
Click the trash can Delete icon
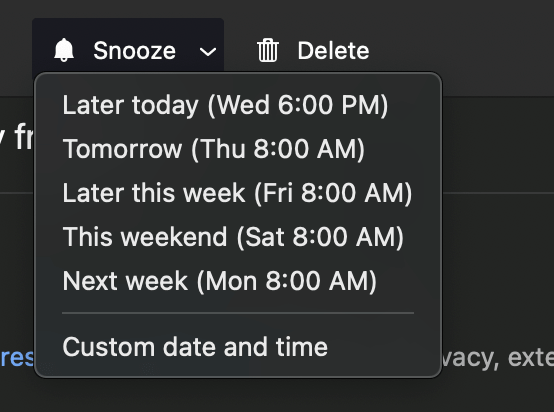click(x=267, y=50)
